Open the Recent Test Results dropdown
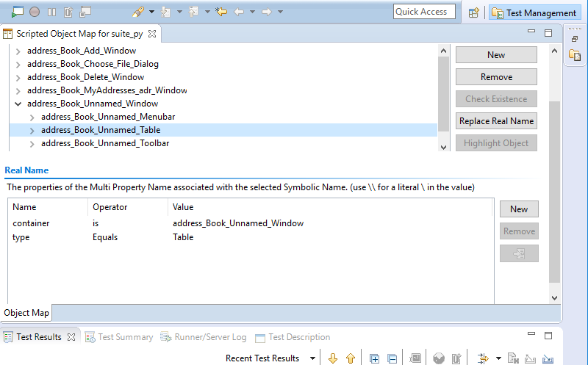The height and width of the screenshot is (365, 588). [x=312, y=358]
